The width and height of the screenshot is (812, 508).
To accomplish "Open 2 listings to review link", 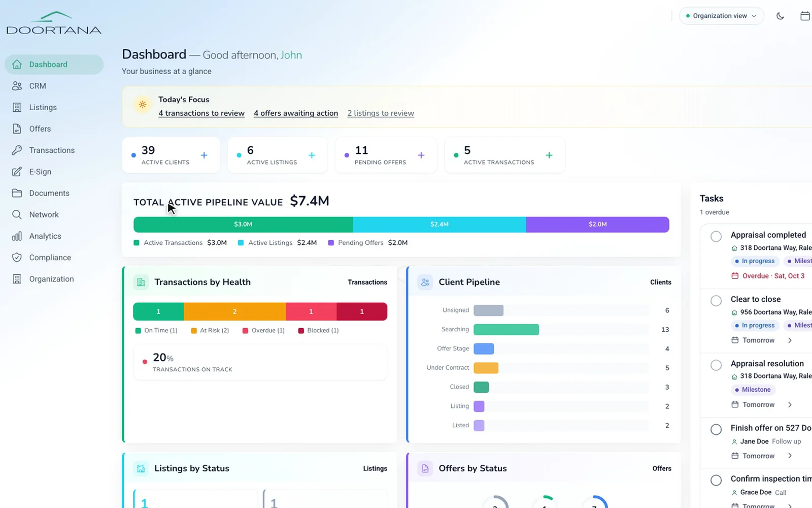I will pyautogui.click(x=381, y=113).
